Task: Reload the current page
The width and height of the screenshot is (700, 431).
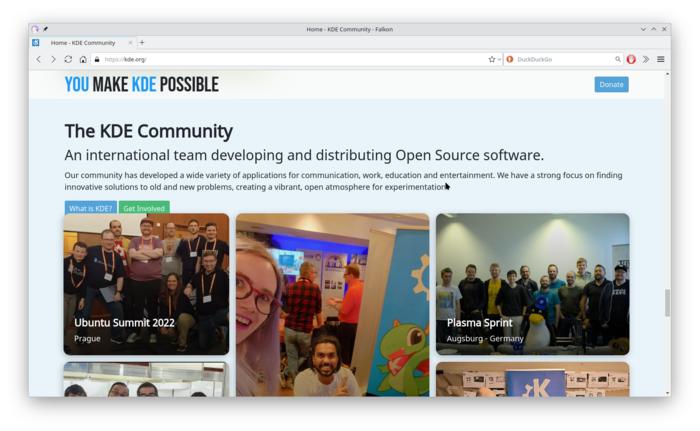Action: (68, 59)
